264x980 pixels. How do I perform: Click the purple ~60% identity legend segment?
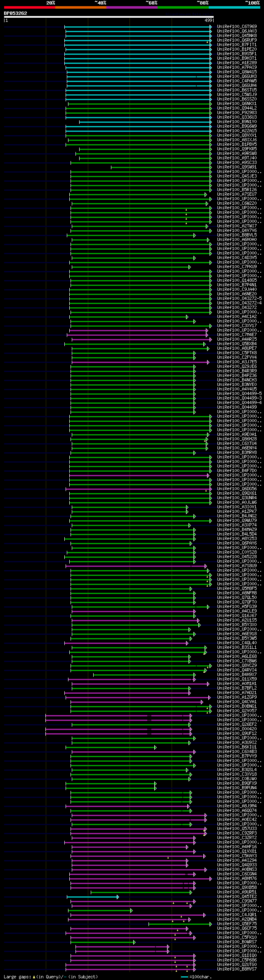point(132,7)
